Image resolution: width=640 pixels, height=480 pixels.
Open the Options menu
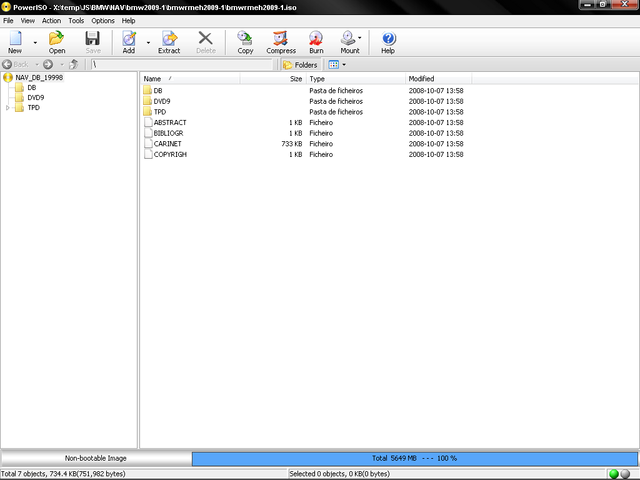point(103,20)
